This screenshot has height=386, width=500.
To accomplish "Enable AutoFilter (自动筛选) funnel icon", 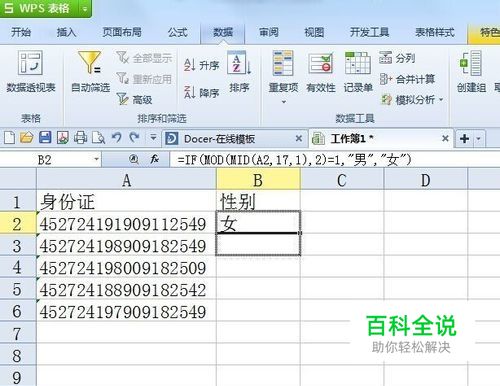I will [90, 62].
